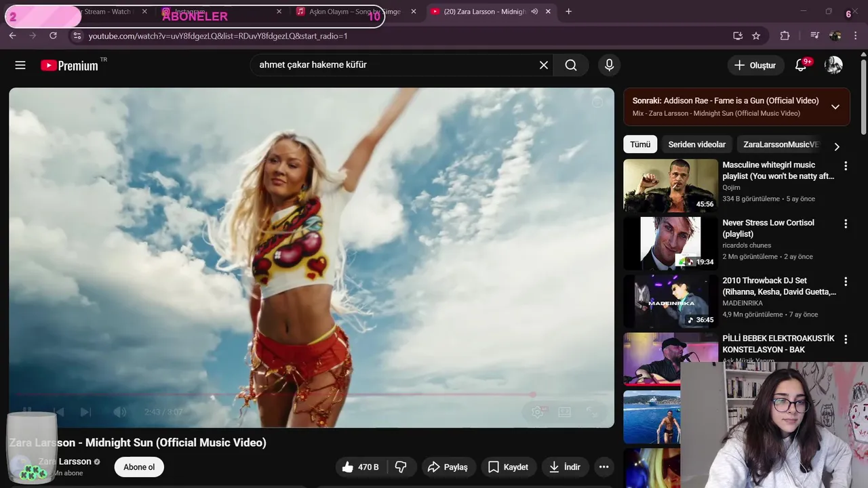Open the Qojim channel name
This screenshot has height=488, width=868.
coord(731,188)
